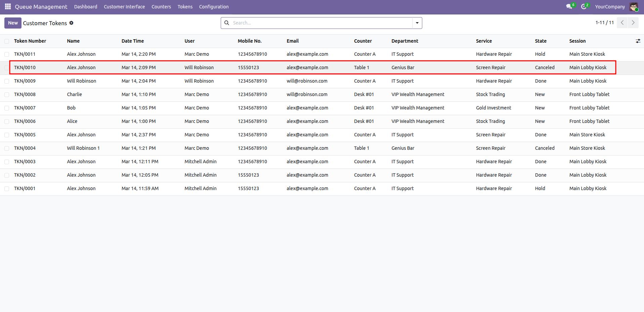Screen dimensions: 644x312
Task: Click will@robinson.com in TKN/0009 row
Action: pos(307,81)
